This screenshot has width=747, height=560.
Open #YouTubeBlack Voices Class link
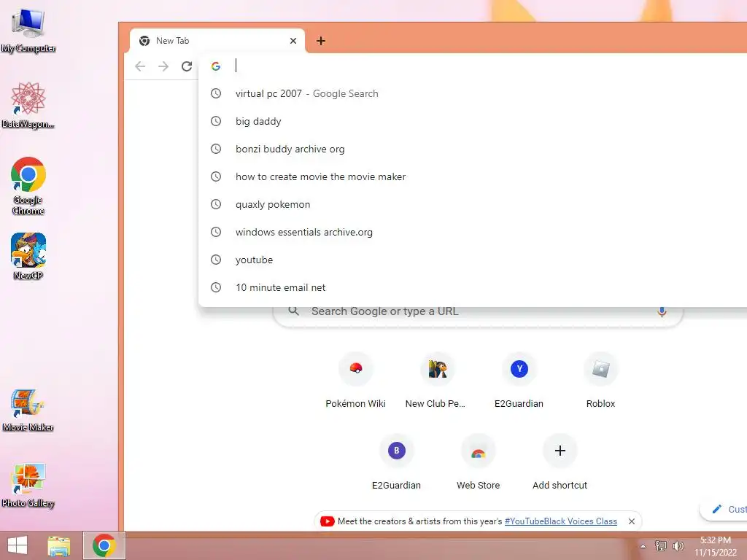click(561, 521)
